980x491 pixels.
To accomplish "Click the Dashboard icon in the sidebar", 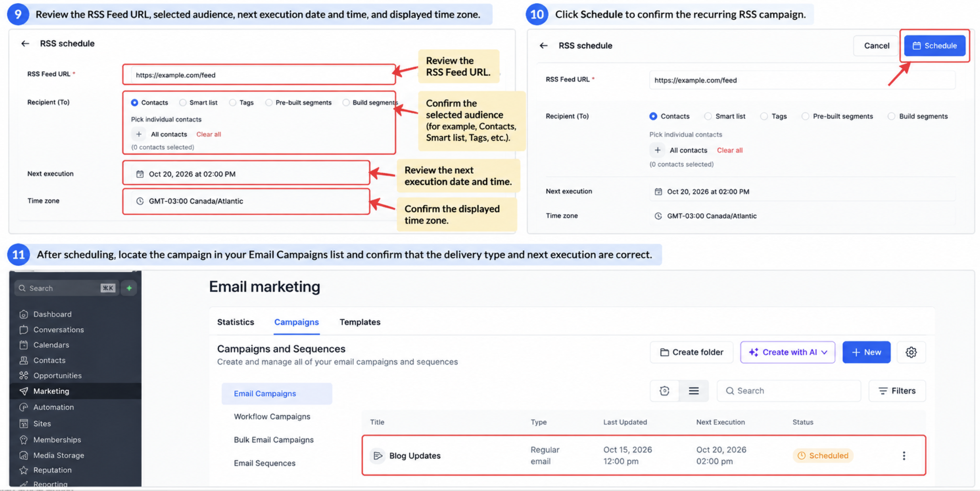I will (24, 314).
